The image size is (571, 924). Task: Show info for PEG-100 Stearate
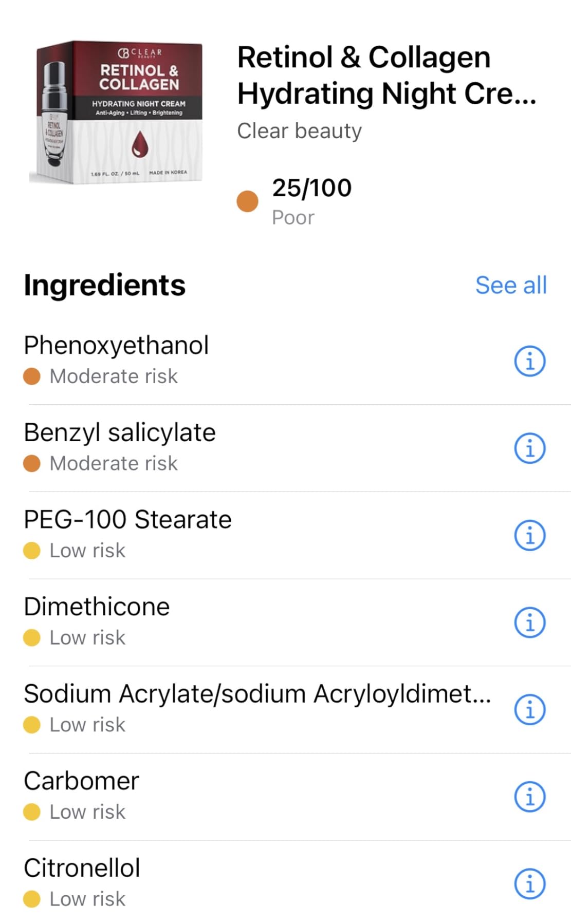529,536
